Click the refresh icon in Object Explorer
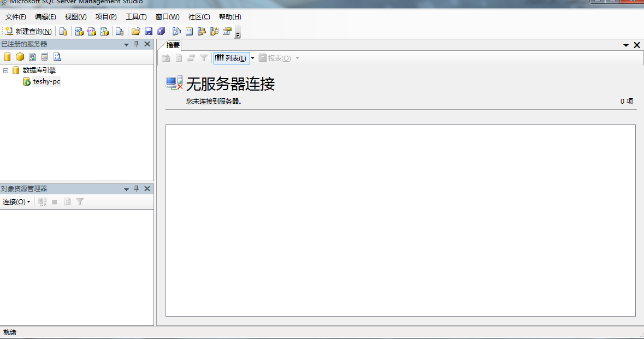Screen dimensions: 644x339 coord(67,201)
